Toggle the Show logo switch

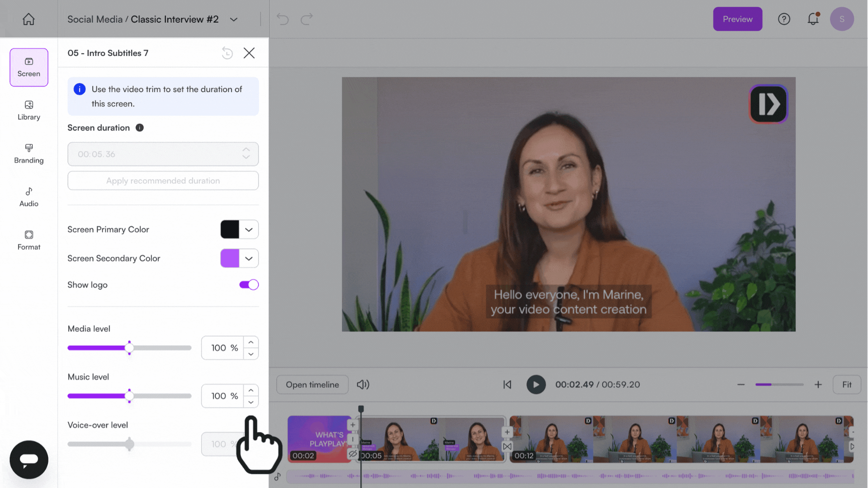(x=249, y=285)
